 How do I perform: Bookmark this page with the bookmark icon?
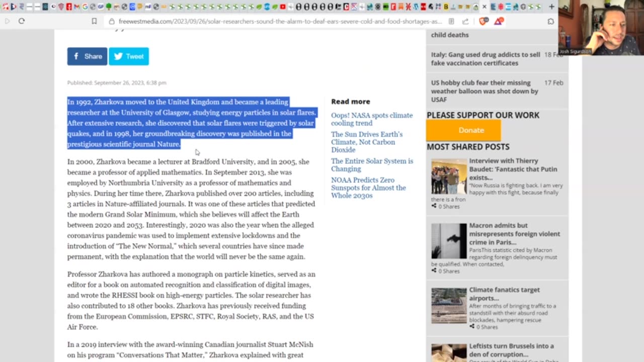pyautogui.click(x=94, y=21)
